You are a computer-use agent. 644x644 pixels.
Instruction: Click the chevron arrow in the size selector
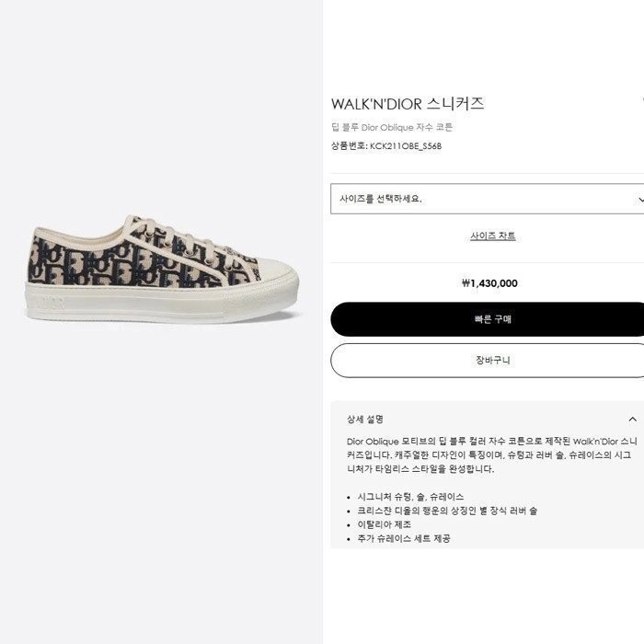pyautogui.click(x=640, y=200)
